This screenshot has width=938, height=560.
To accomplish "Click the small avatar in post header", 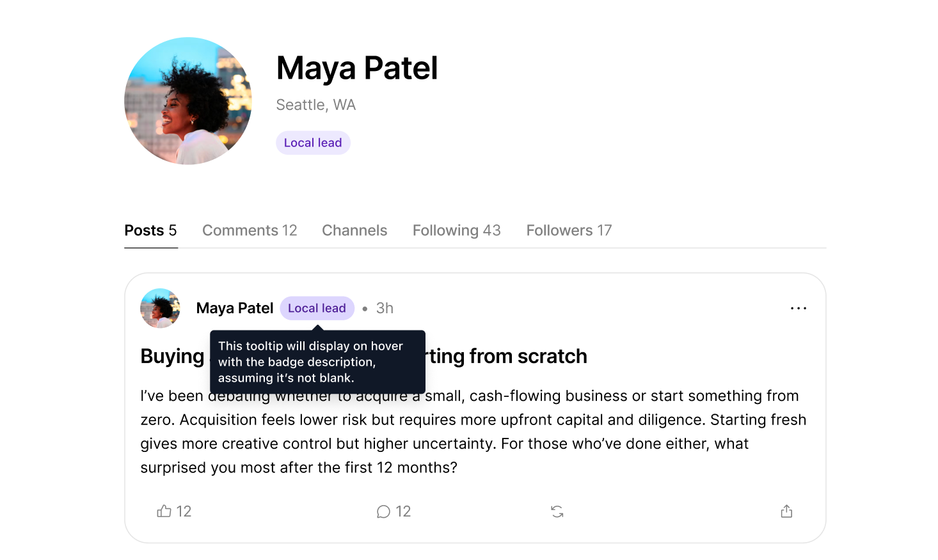I will click(x=160, y=308).
